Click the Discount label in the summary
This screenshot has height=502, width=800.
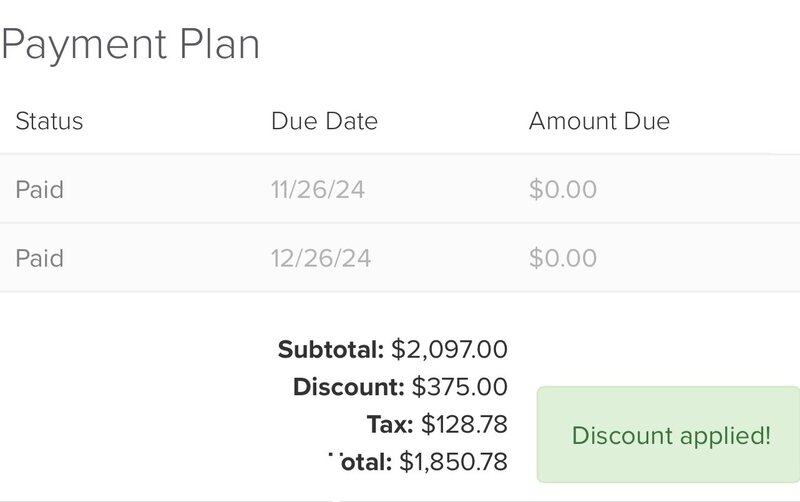(348, 387)
